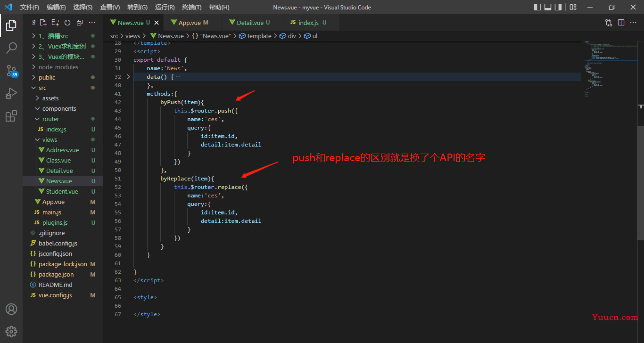Open Student.vue in the file tree

(x=63, y=191)
